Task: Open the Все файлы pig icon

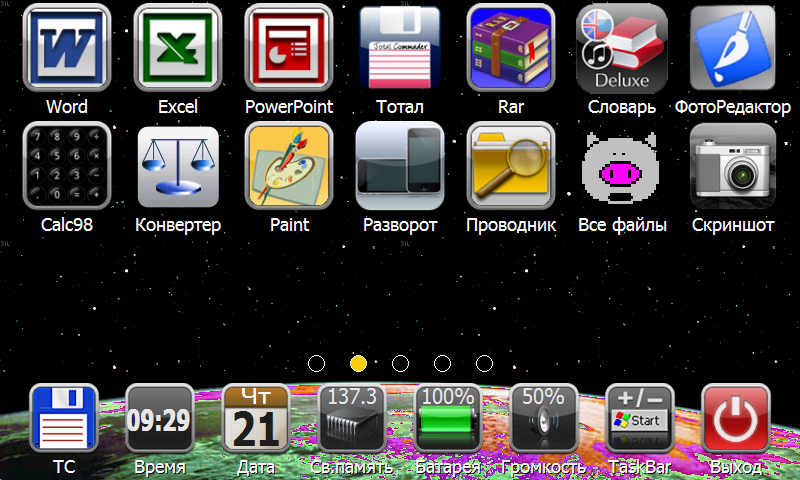Action: tap(621, 167)
